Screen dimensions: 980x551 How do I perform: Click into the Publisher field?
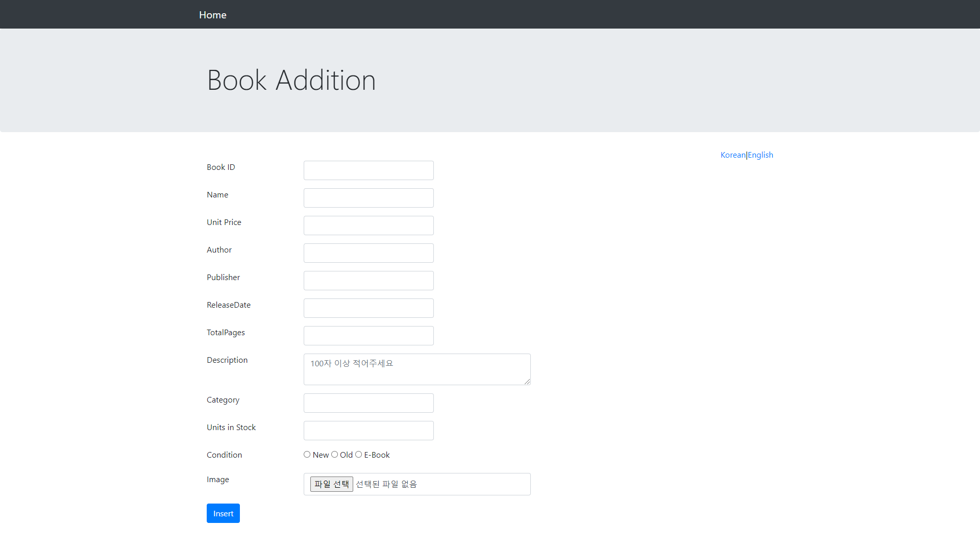[368, 281]
